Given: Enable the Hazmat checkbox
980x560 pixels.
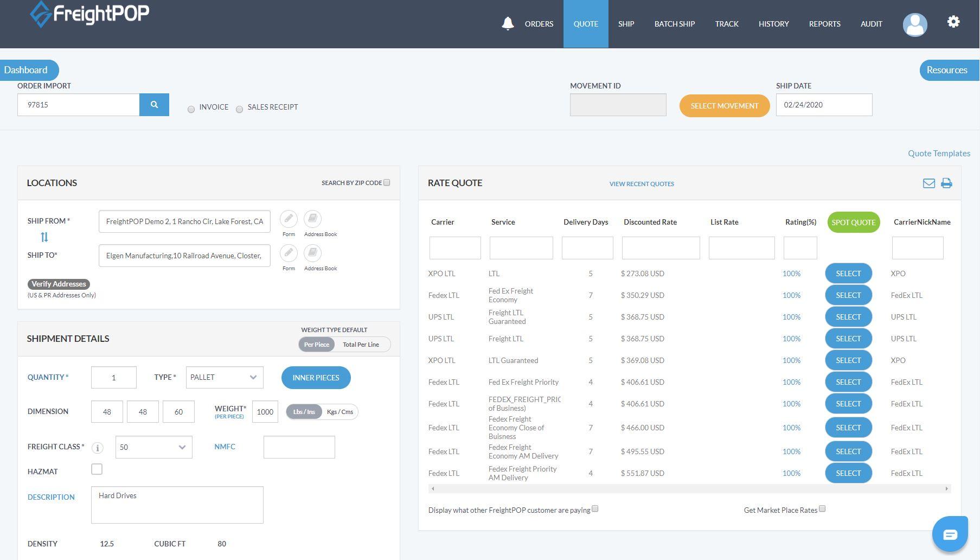Looking at the screenshot, I should (97, 469).
